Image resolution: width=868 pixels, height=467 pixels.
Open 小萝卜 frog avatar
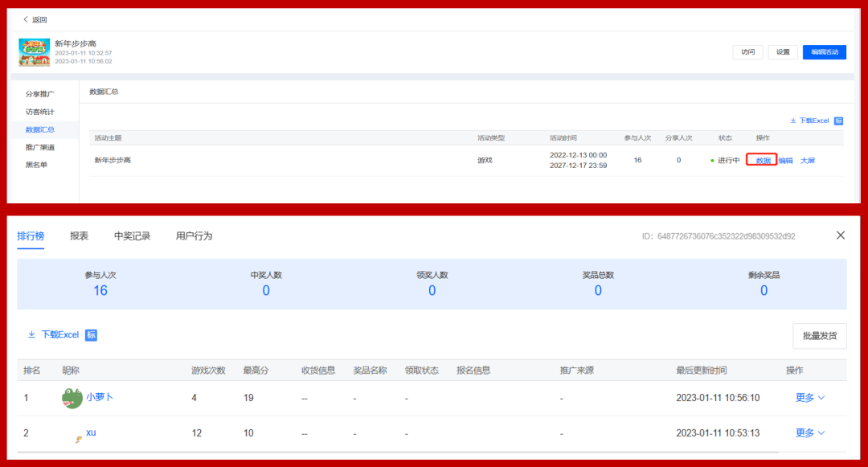(72, 398)
